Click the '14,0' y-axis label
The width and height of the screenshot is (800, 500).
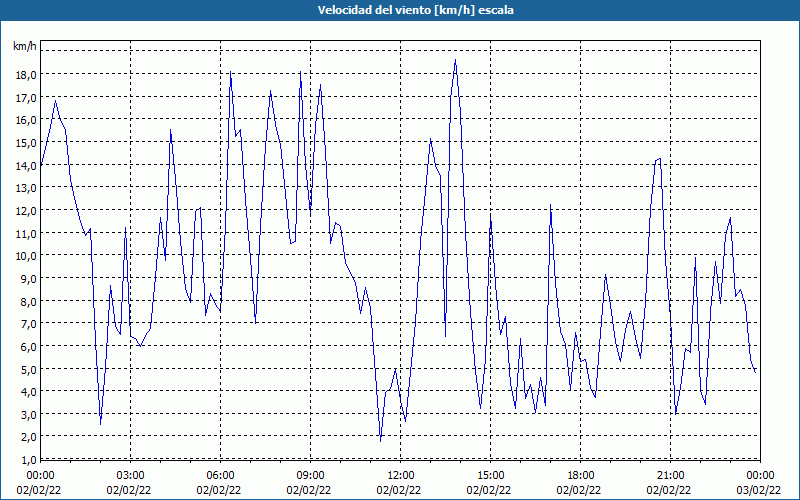click(x=27, y=165)
